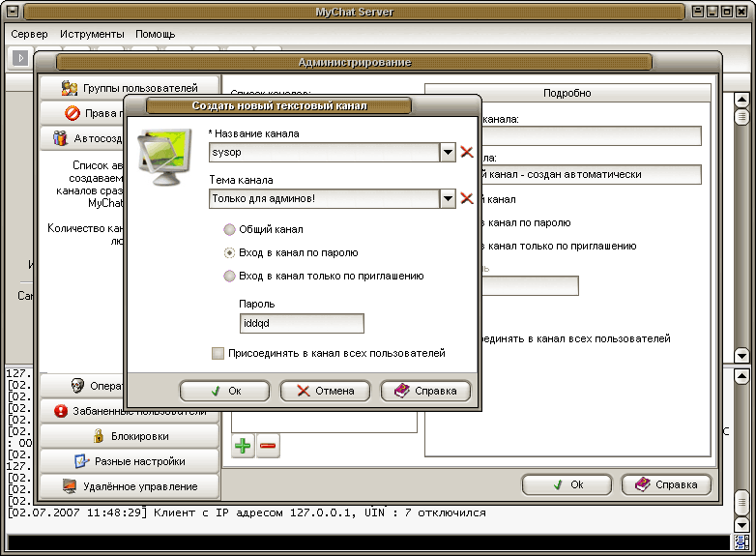Image resolution: width=756 pixels, height=556 pixels.
Task: Open the Иструменты menu
Action: pos(92,34)
